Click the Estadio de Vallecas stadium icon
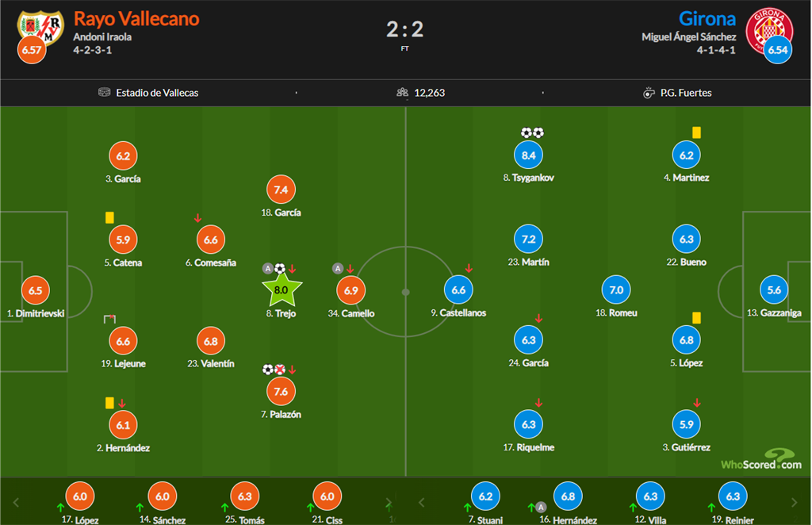812x525 pixels. click(x=105, y=93)
